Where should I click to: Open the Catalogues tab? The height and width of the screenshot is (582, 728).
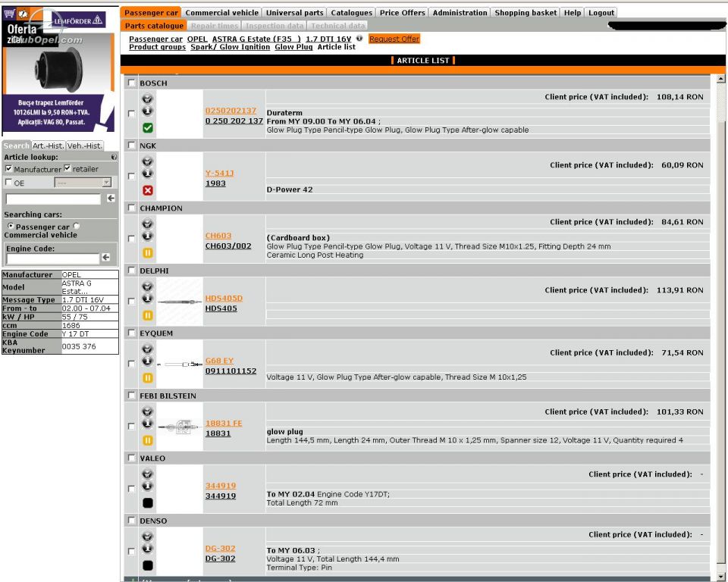pos(351,13)
